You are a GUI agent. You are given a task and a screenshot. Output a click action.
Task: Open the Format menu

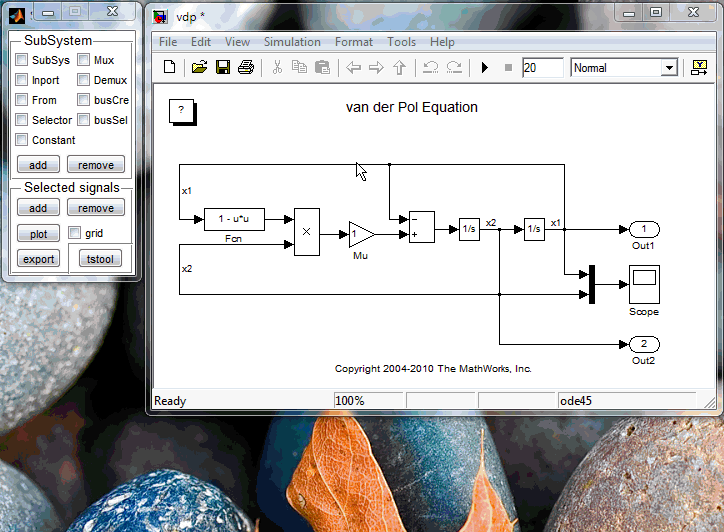[x=353, y=42]
